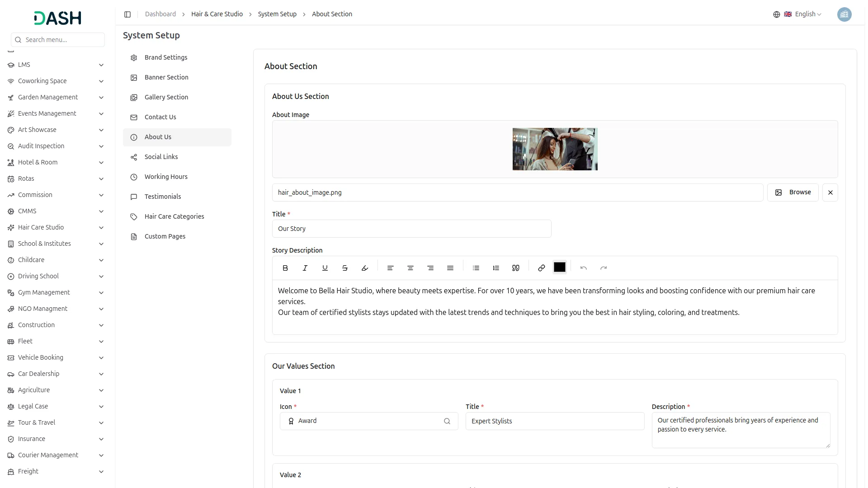Center-align the story text
Image resolution: width=868 pixels, height=488 pixels.
pyautogui.click(x=410, y=268)
